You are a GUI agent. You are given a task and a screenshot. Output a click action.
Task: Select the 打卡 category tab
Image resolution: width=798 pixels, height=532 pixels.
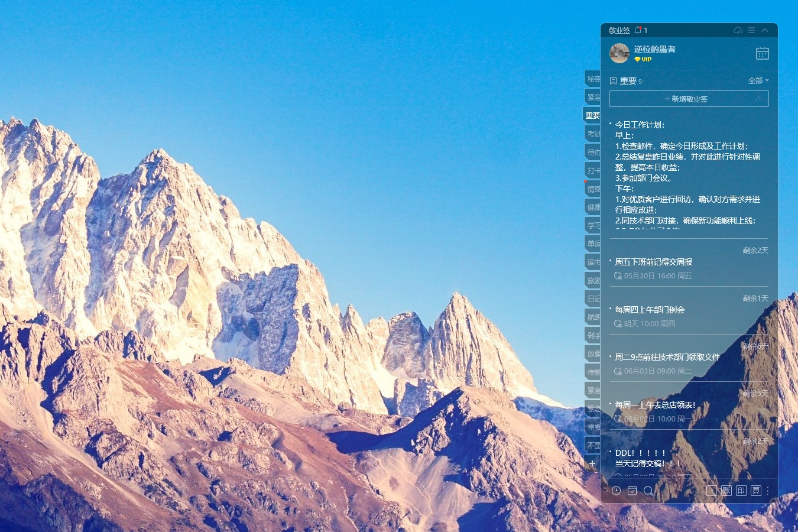pos(593,171)
